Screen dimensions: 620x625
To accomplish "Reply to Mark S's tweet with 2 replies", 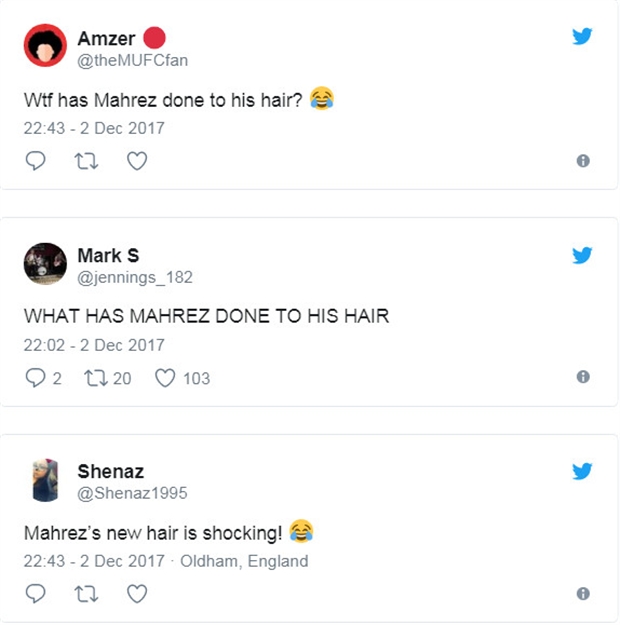I will 43,377.
